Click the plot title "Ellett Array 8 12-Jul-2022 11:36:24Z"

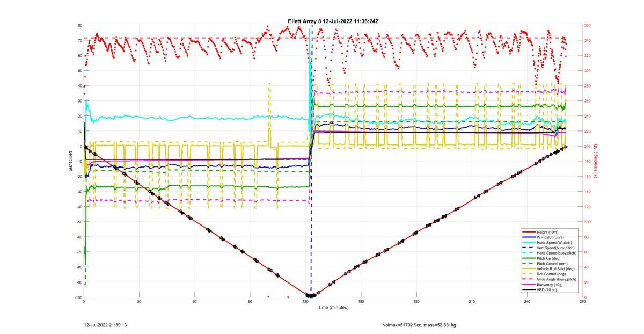click(333, 21)
